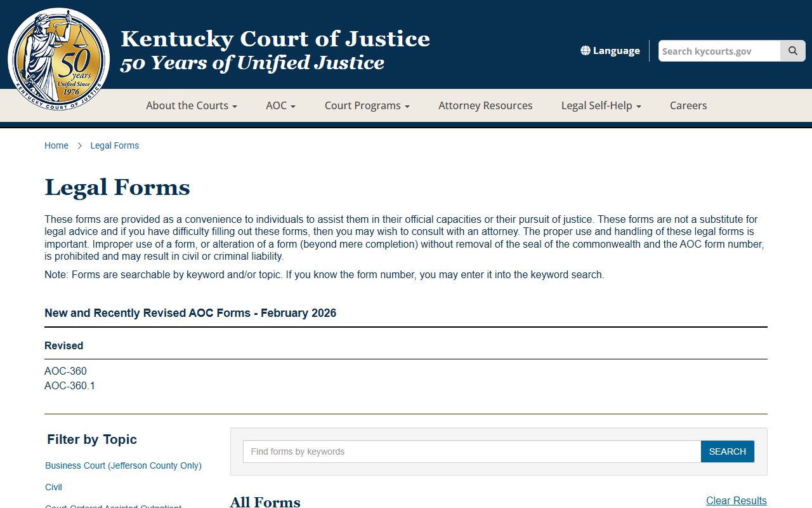Screen dimensions: 812x508
Task: Click the Clear Results link
Action: [737, 500]
